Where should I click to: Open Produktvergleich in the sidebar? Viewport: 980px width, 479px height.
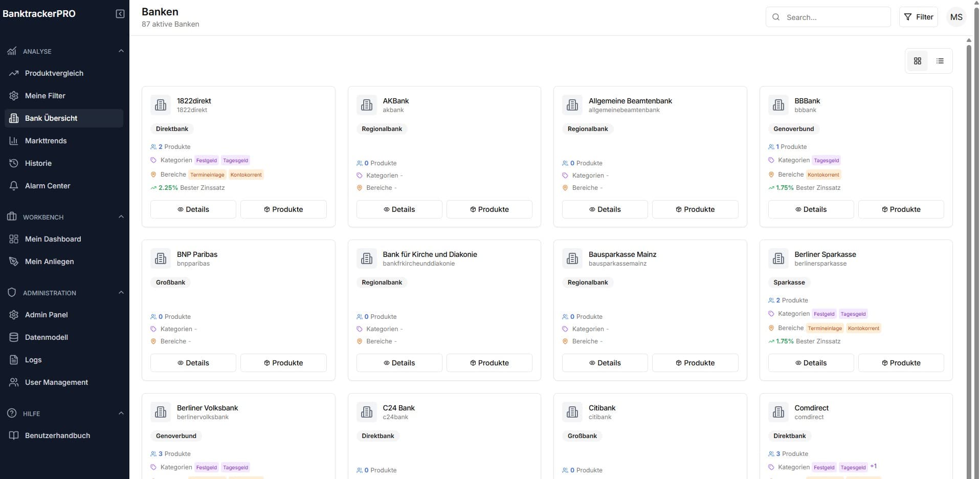click(x=64, y=73)
